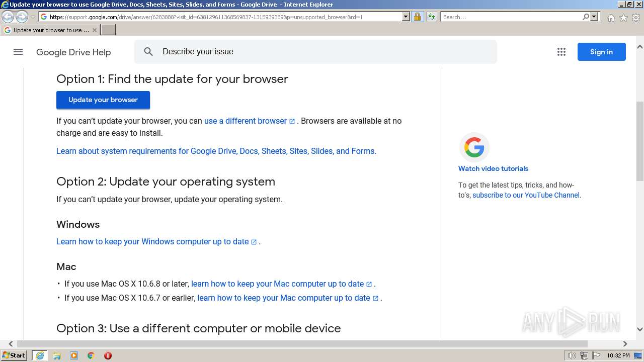Open the Google apps grid icon
The width and height of the screenshot is (644, 362).
pyautogui.click(x=561, y=52)
